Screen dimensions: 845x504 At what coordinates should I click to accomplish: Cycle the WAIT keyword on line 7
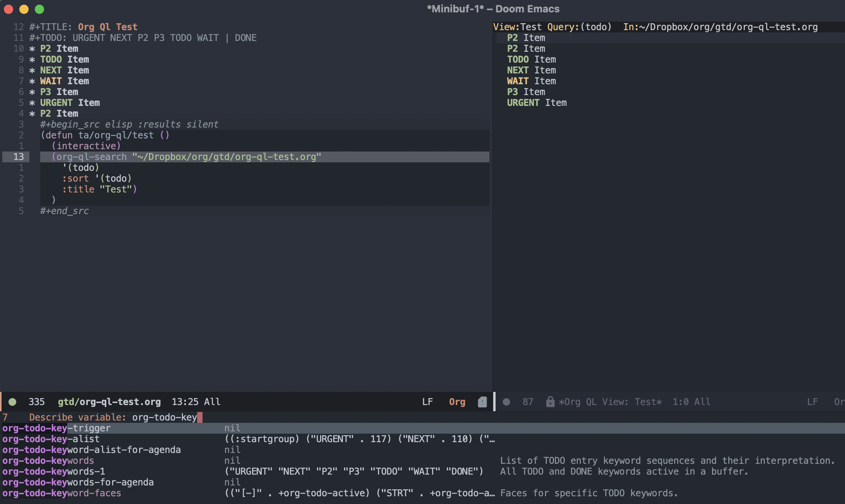coord(50,81)
